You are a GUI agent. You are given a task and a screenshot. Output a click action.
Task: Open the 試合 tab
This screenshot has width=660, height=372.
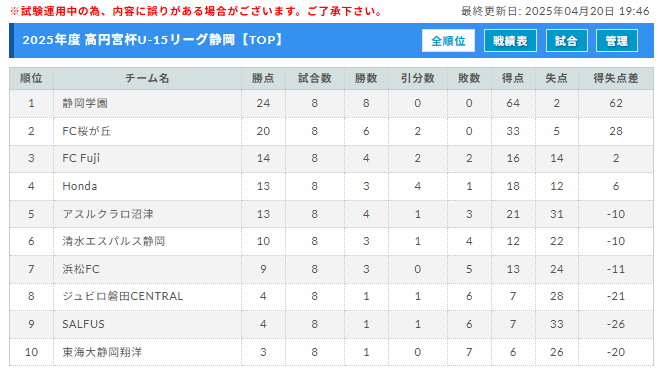(567, 41)
